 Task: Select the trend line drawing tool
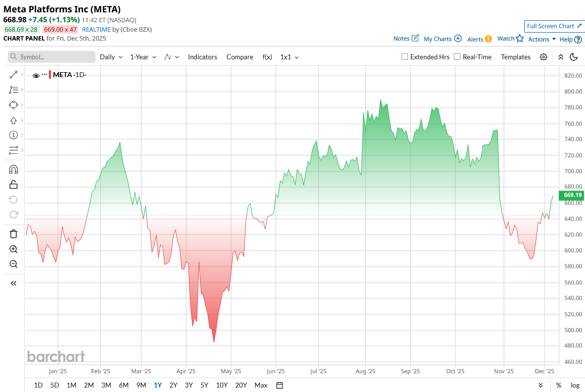tap(13, 75)
